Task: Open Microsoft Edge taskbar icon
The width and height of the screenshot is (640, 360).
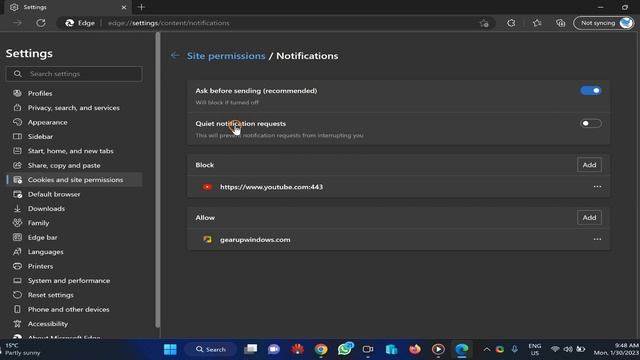Action: (462, 349)
